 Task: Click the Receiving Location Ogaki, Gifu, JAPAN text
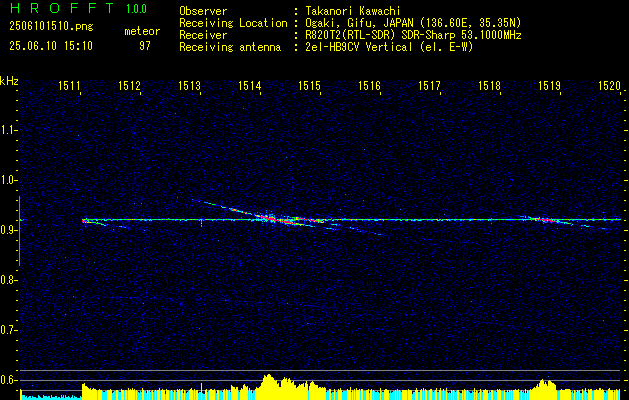click(413, 23)
